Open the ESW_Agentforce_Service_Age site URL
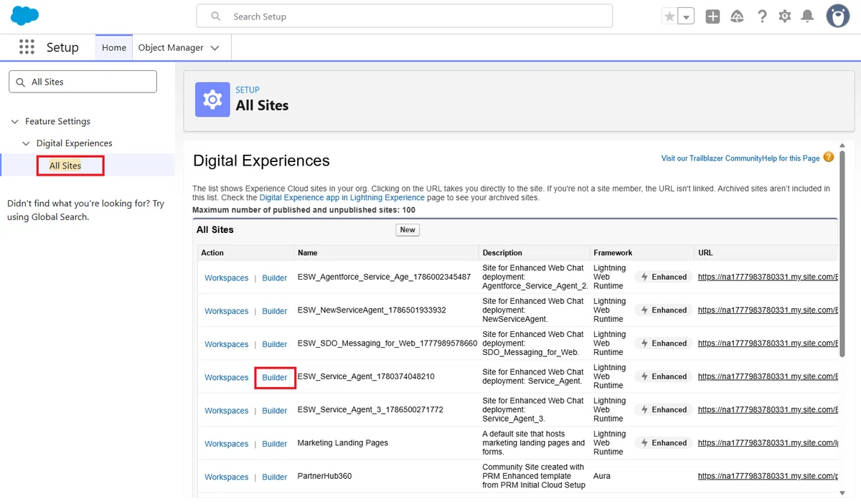Viewport: 861px width, 504px height. 768,277
